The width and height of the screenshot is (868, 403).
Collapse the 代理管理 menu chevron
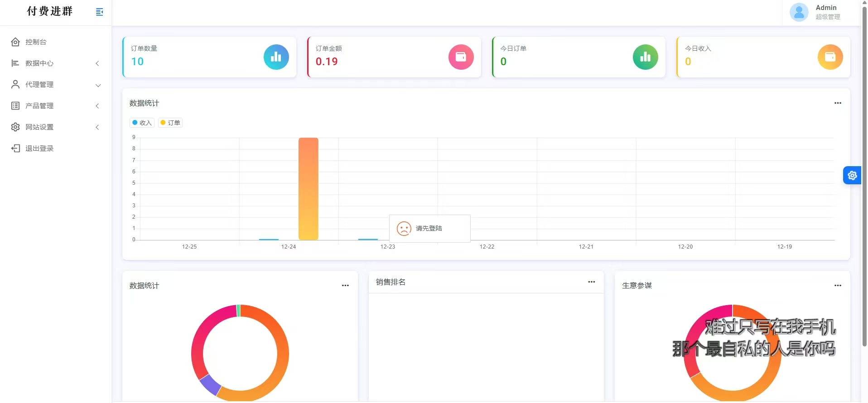click(x=98, y=85)
